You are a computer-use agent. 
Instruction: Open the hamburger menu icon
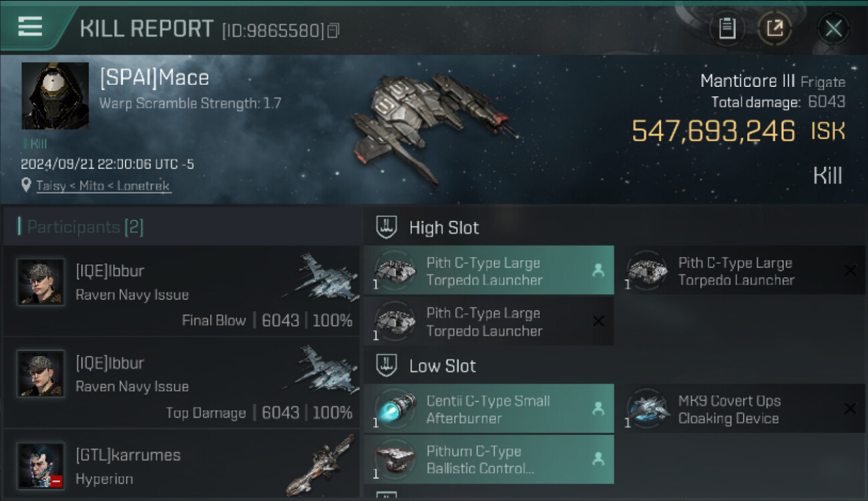(x=30, y=27)
